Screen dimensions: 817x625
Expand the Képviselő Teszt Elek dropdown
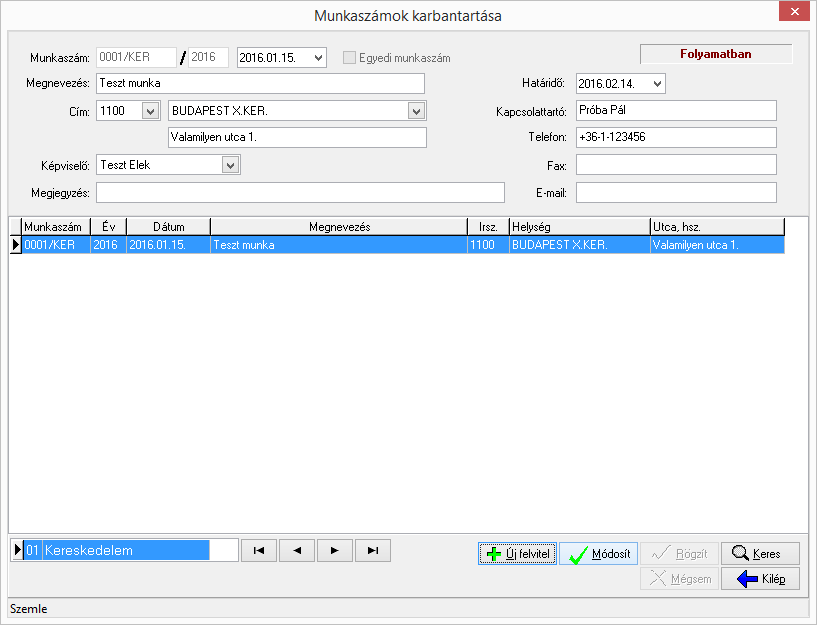230,165
